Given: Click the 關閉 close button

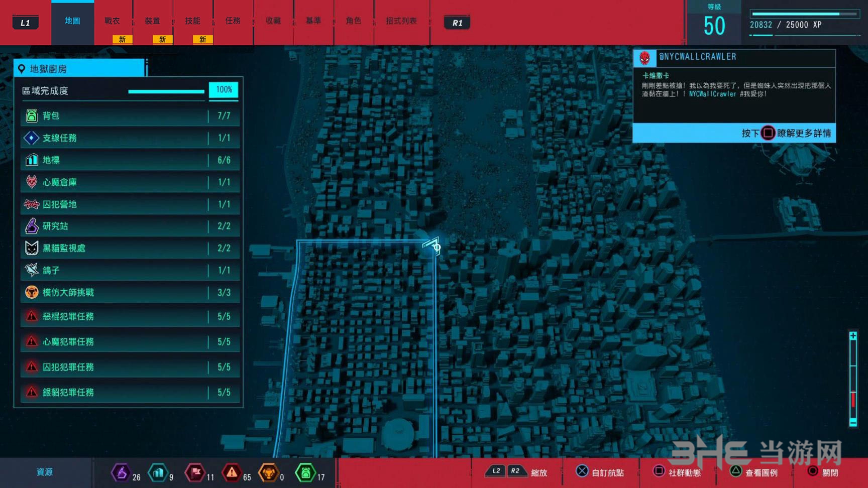Looking at the screenshot, I should (823, 472).
